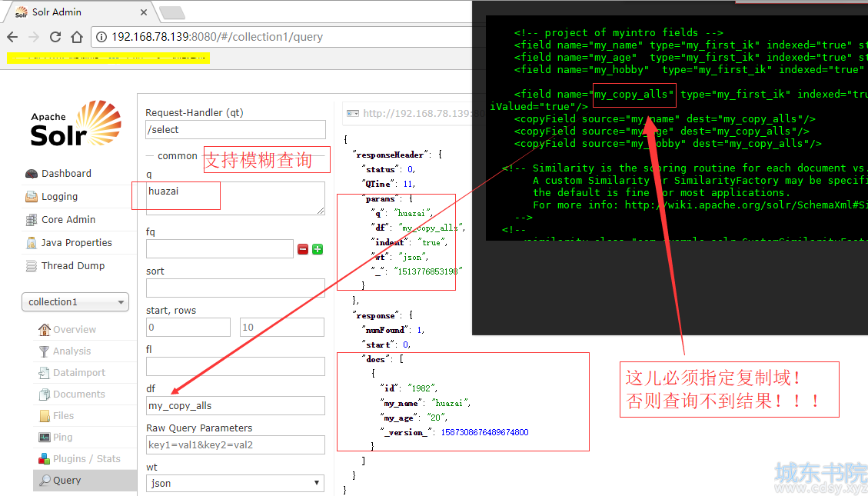Open the Plugins / Stats link
868x496 pixels.
tap(87, 459)
